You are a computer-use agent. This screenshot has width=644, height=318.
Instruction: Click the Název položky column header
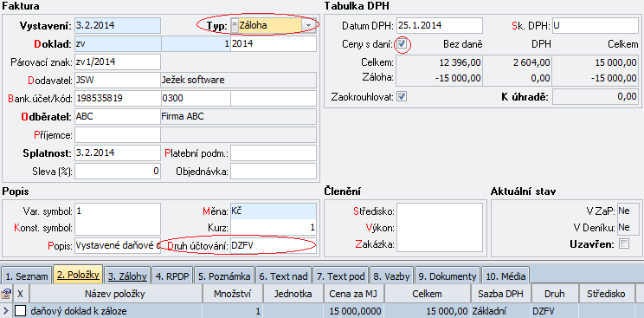(x=115, y=294)
